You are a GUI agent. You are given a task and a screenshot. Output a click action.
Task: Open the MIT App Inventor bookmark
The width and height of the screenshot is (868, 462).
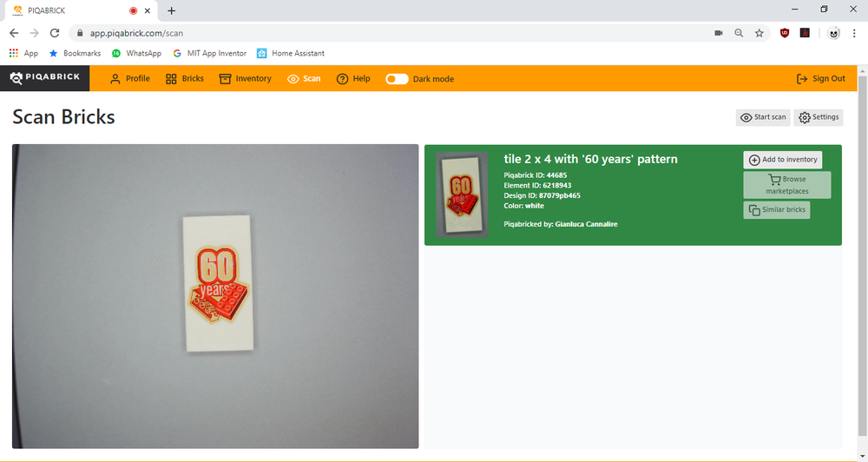pos(209,53)
